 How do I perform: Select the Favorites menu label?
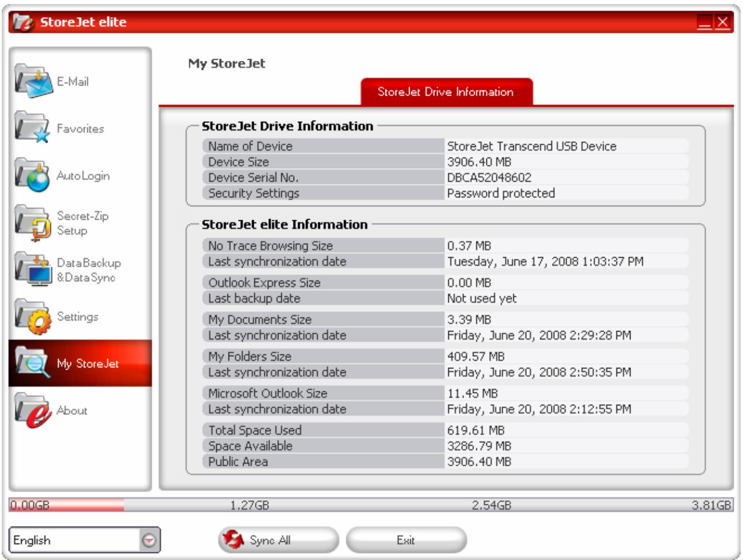[x=80, y=129]
